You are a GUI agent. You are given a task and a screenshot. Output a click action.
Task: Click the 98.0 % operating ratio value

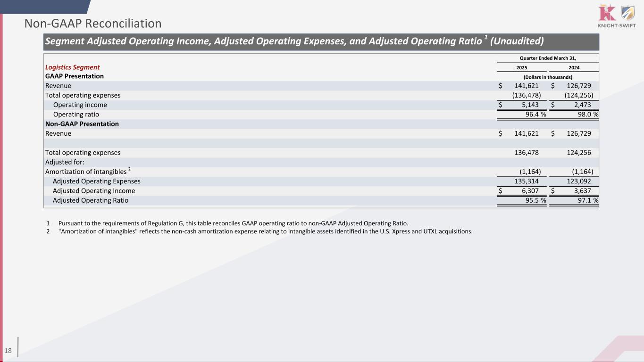coord(583,115)
